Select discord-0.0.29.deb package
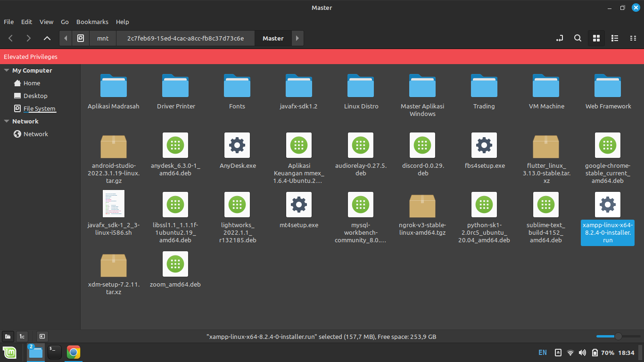This screenshot has height=362, width=644. click(422, 155)
